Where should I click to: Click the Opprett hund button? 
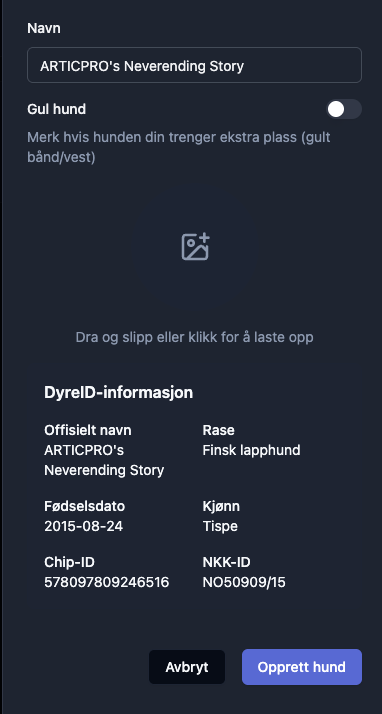pyautogui.click(x=302, y=667)
